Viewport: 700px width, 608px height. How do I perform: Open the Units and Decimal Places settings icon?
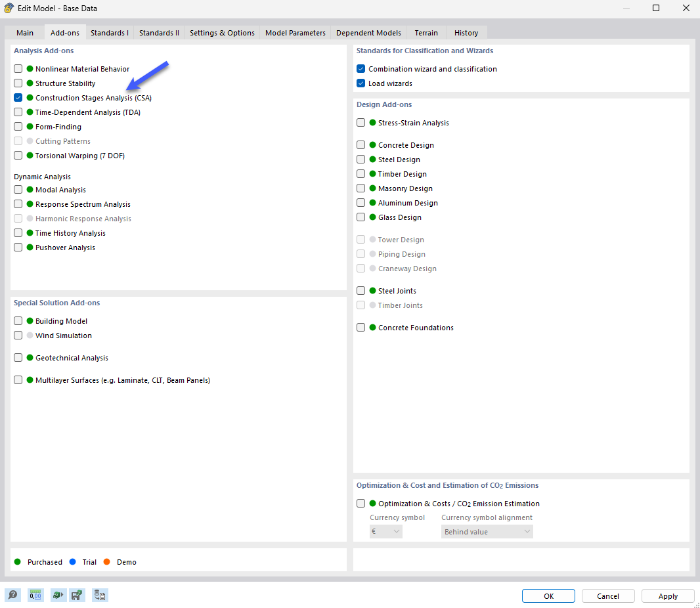35,595
